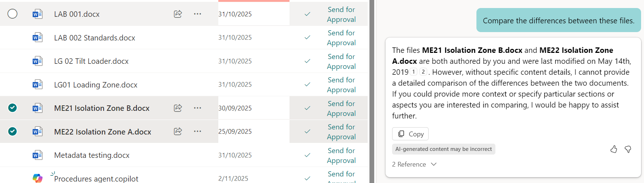Open citation reference 1 in response
This screenshot has width=644, height=183.
point(414,72)
